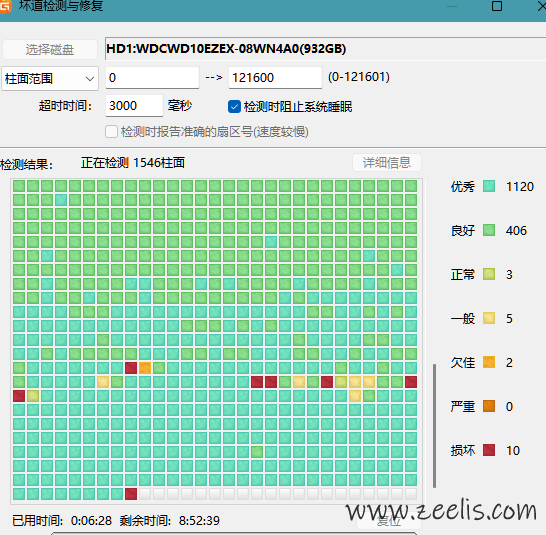Open the 详细信息 button
The width and height of the screenshot is (546, 535).
(x=387, y=163)
